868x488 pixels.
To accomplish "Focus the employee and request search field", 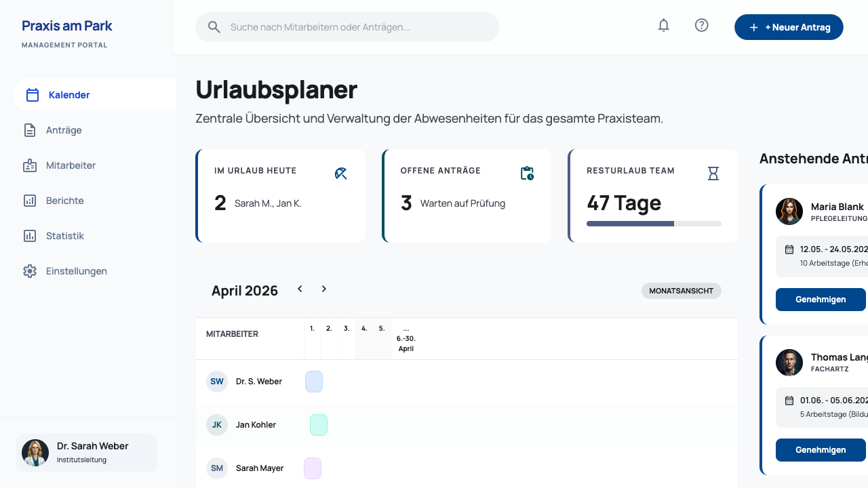I will pyautogui.click(x=359, y=27).
